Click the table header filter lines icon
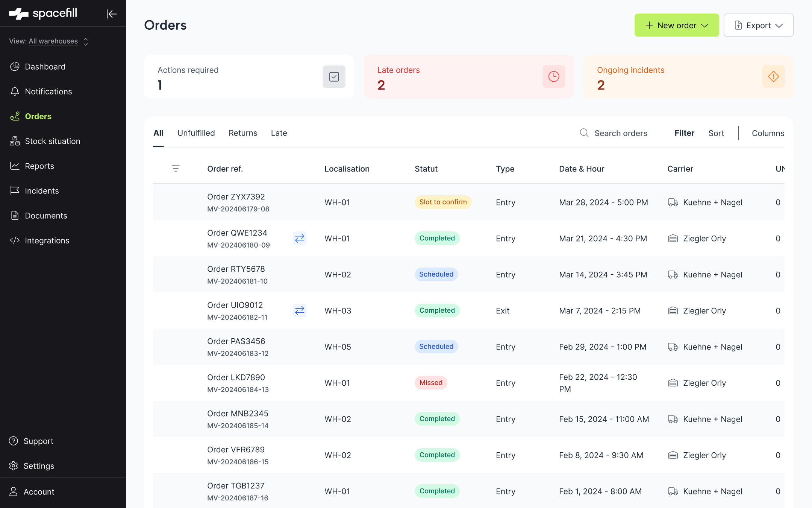This screenshot has height=508, width=812. (x=176, y=169)
